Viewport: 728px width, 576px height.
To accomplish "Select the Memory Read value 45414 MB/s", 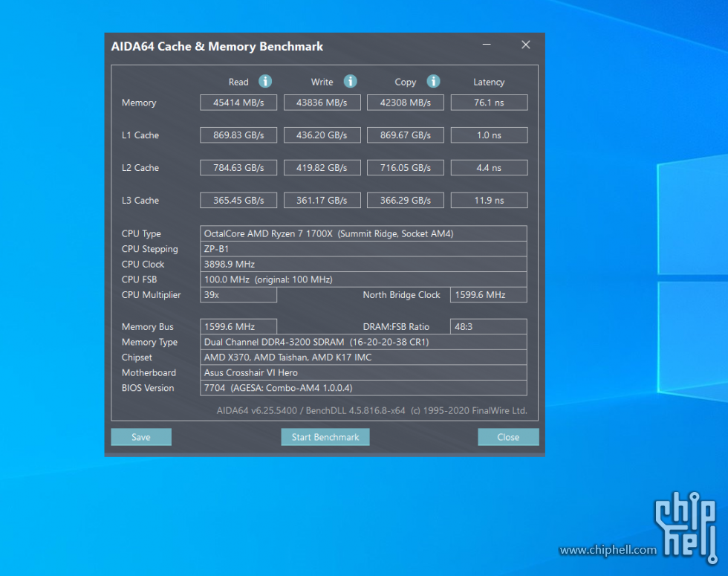I will point(238,103).
